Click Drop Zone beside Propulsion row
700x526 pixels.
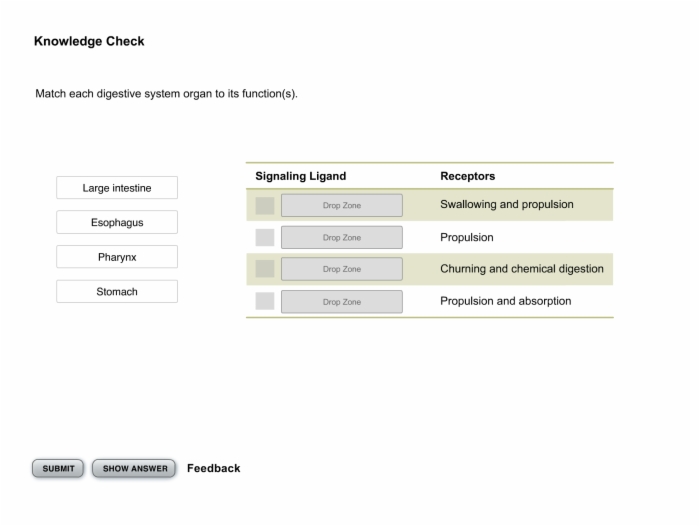pos(342,238)
